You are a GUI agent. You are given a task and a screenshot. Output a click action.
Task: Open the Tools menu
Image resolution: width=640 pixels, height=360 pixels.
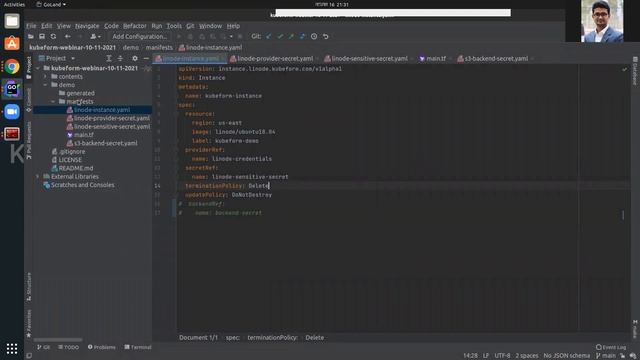[x=174, y=26]
